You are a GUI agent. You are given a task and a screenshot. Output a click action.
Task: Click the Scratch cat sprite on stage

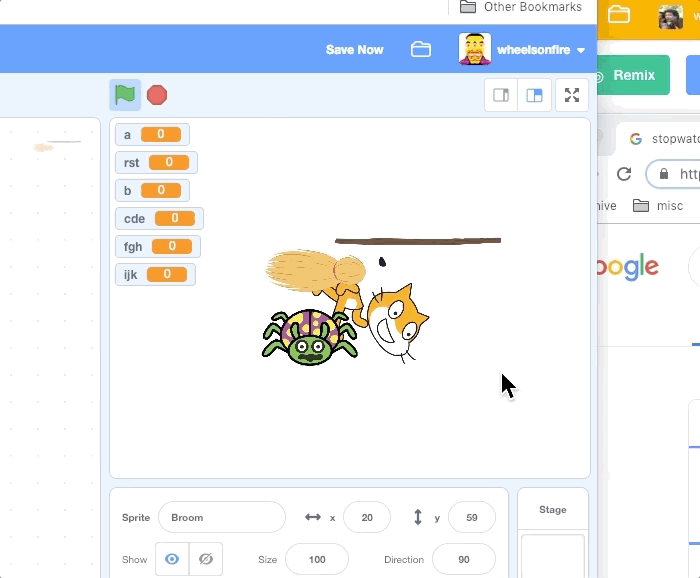(393, 321)
